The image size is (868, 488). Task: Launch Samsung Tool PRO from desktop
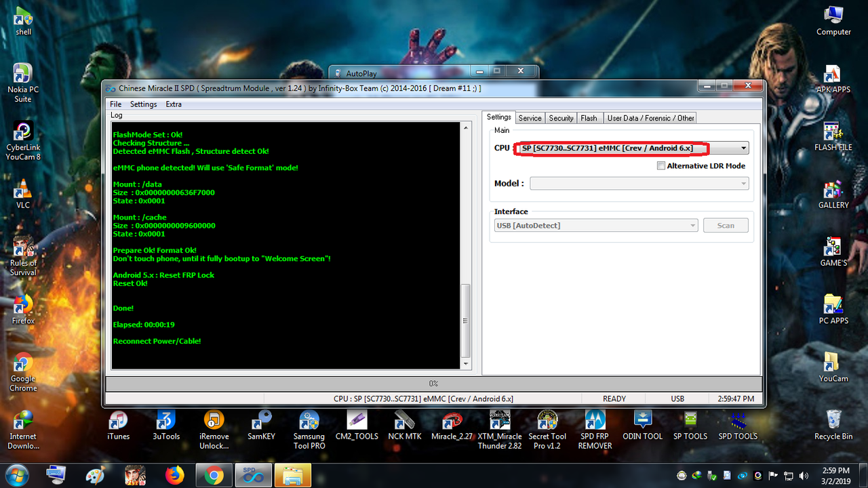(309, 430)
